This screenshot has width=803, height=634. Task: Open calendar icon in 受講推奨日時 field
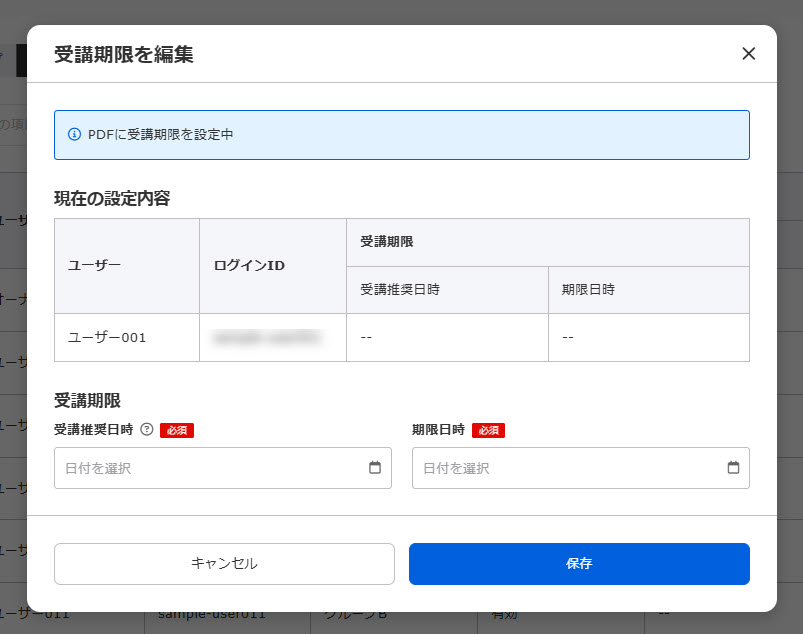375,467
